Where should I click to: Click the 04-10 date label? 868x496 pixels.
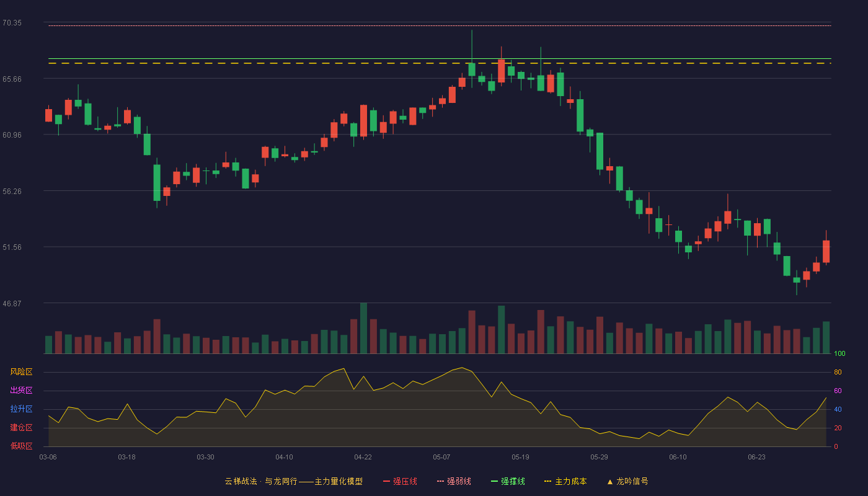[284, 457]
